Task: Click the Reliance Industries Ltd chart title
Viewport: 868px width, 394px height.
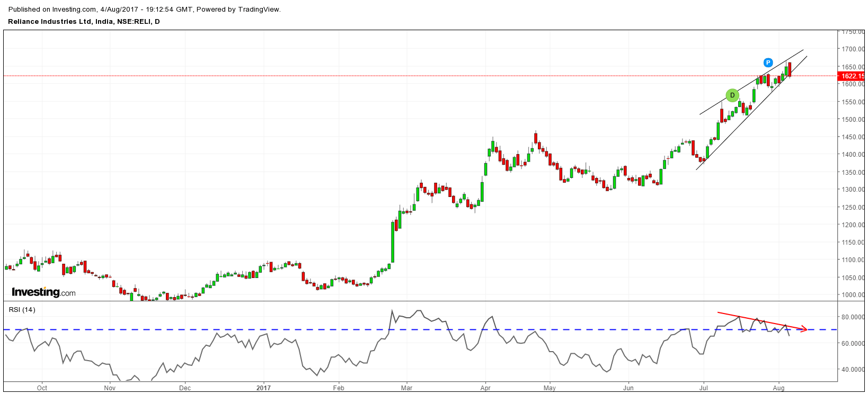Action: click(x=84, y=21)
